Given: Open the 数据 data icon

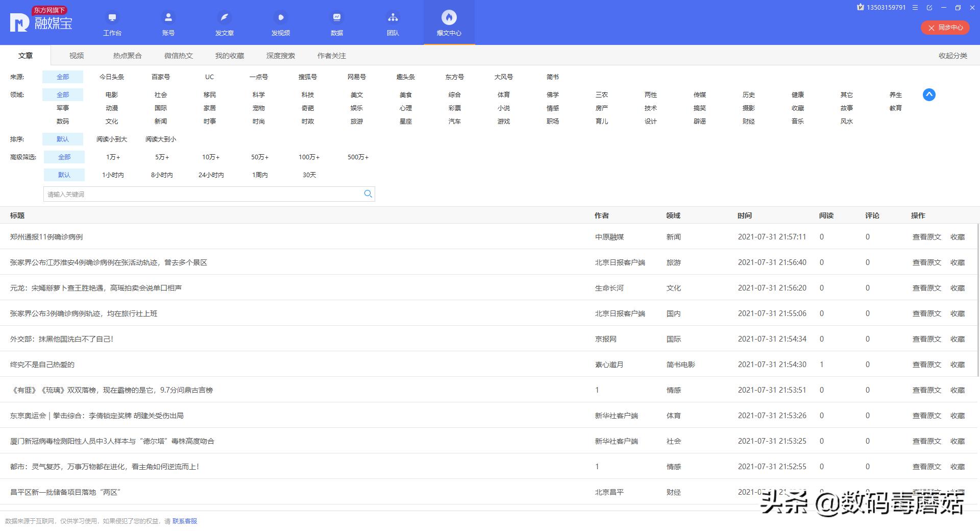Looking at the screenshot, I should 336,18.
